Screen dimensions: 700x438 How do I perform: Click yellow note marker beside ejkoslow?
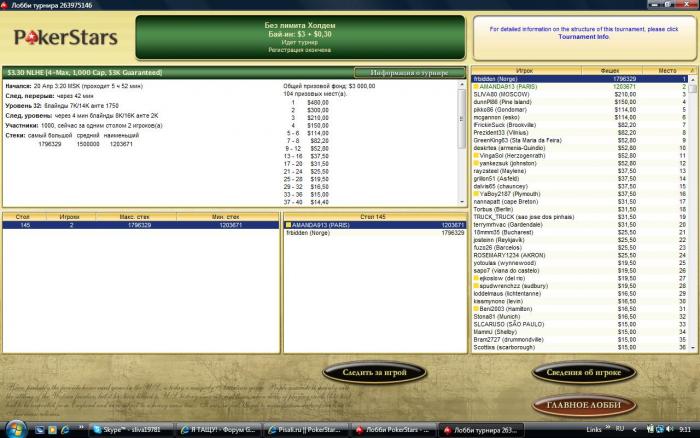476,278
